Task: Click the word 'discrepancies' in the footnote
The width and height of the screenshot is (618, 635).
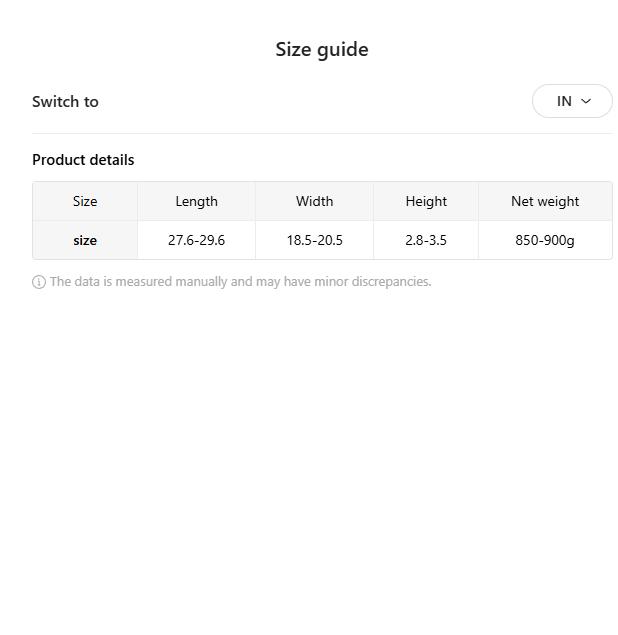Action: coord(393,282)
